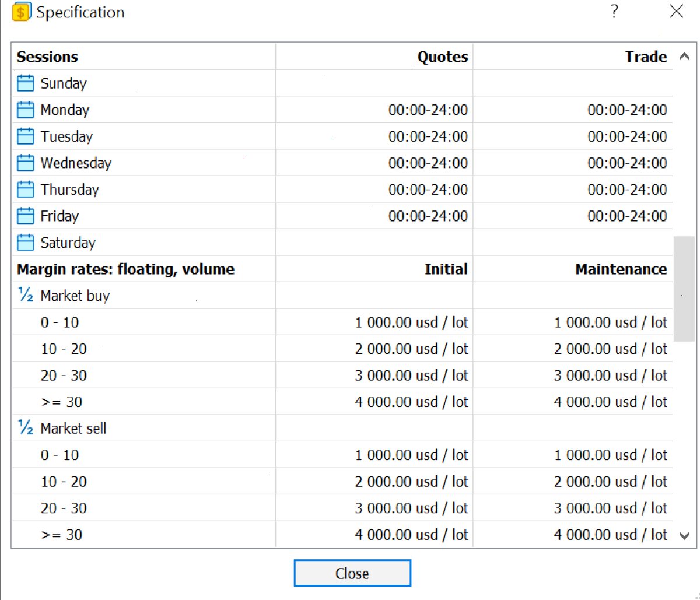The image size is (700, 600).
Task: Select the Monday row label
Action: (65, 110)
